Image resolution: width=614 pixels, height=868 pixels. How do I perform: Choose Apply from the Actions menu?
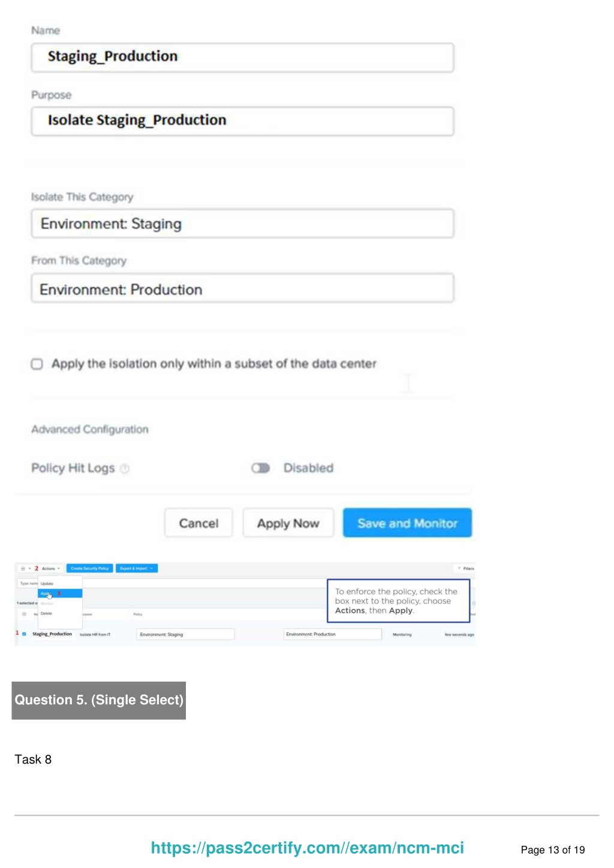47,593
